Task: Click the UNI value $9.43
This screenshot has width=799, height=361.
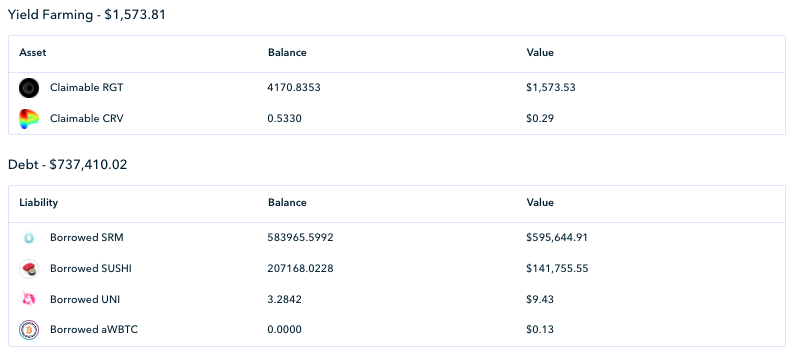Action: point(540,299)
